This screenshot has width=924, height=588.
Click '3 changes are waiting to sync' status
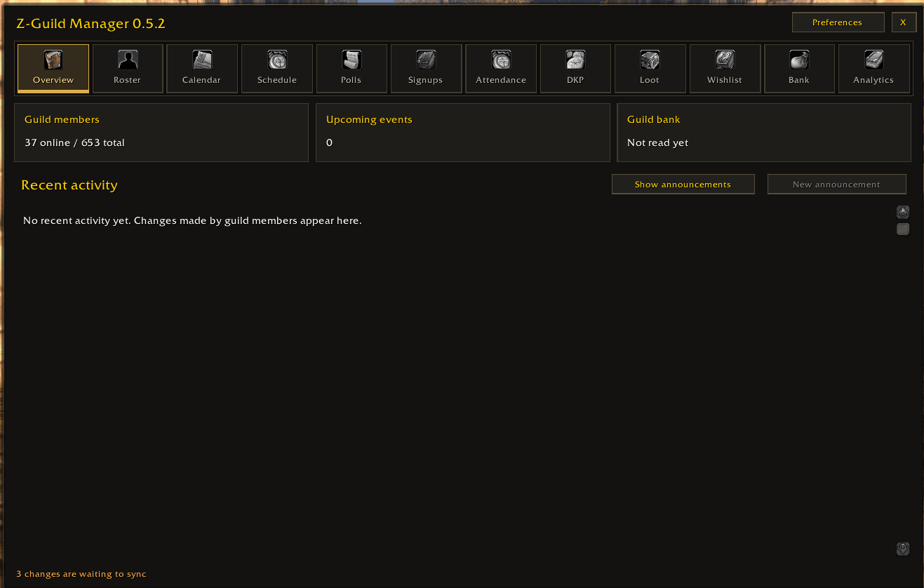pyautogui.click(x=81, y=574)
